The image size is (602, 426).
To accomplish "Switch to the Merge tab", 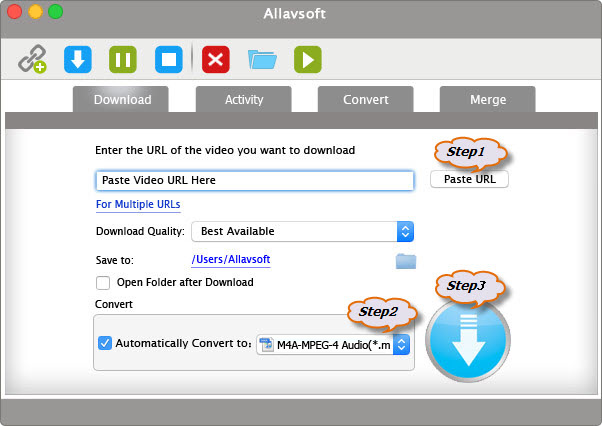I will tap(488, 99).
